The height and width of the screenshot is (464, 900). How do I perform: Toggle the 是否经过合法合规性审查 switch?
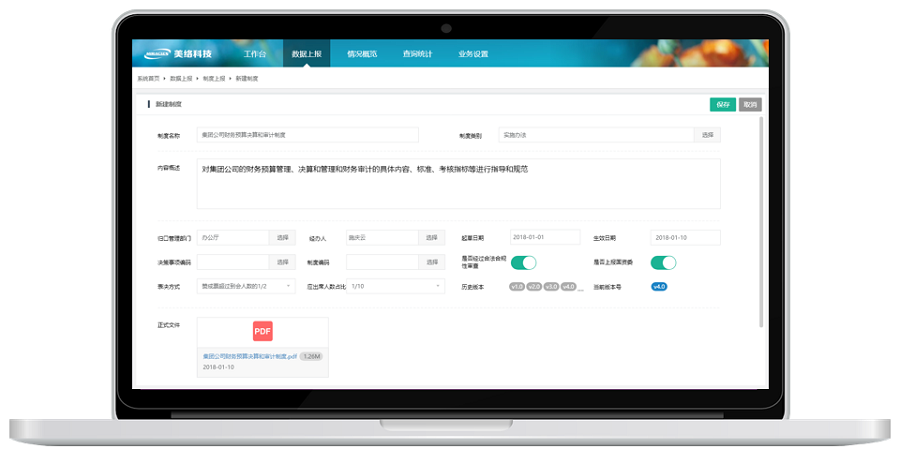pos(524,262)
